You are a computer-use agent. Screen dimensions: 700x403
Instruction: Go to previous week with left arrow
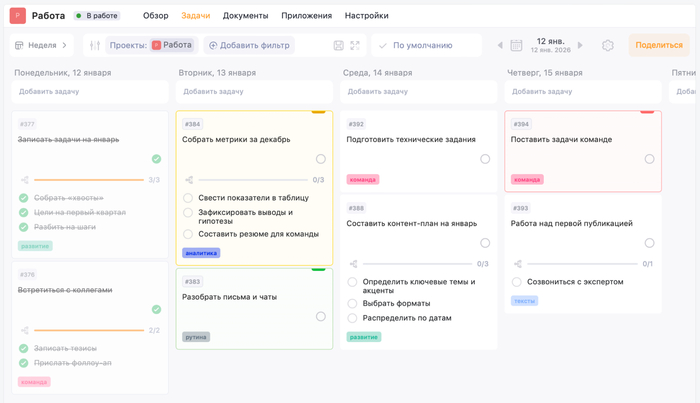[500, 46]
